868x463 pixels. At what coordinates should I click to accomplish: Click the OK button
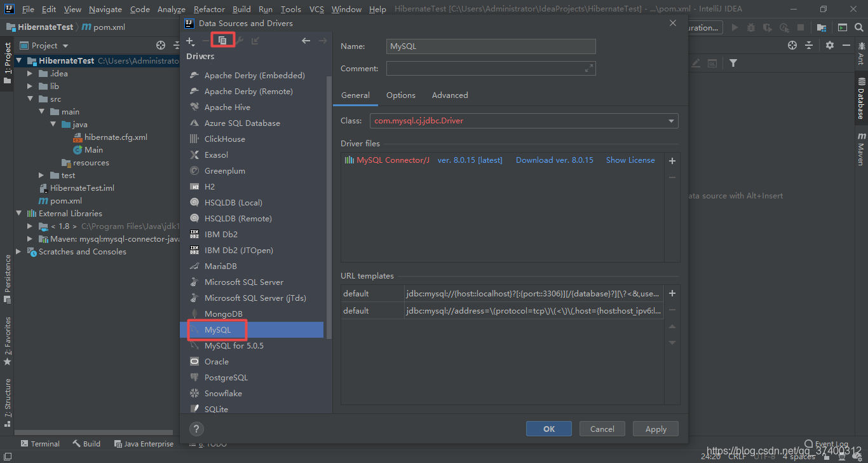point(549,429)
